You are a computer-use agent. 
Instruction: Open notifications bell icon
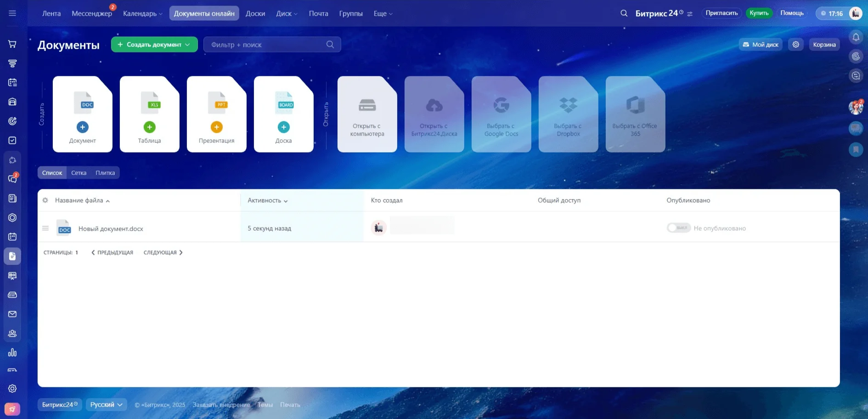tap(856, 37)
